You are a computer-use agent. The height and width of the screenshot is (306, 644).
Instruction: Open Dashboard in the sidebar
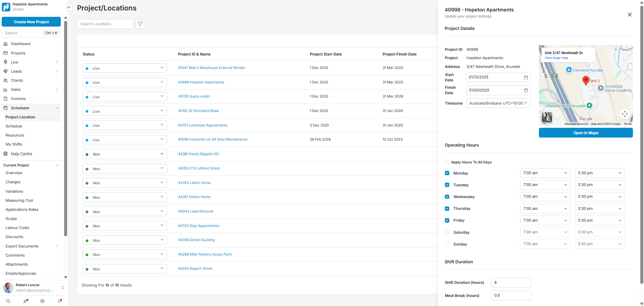pyautogui.click(x=20, y=44)
